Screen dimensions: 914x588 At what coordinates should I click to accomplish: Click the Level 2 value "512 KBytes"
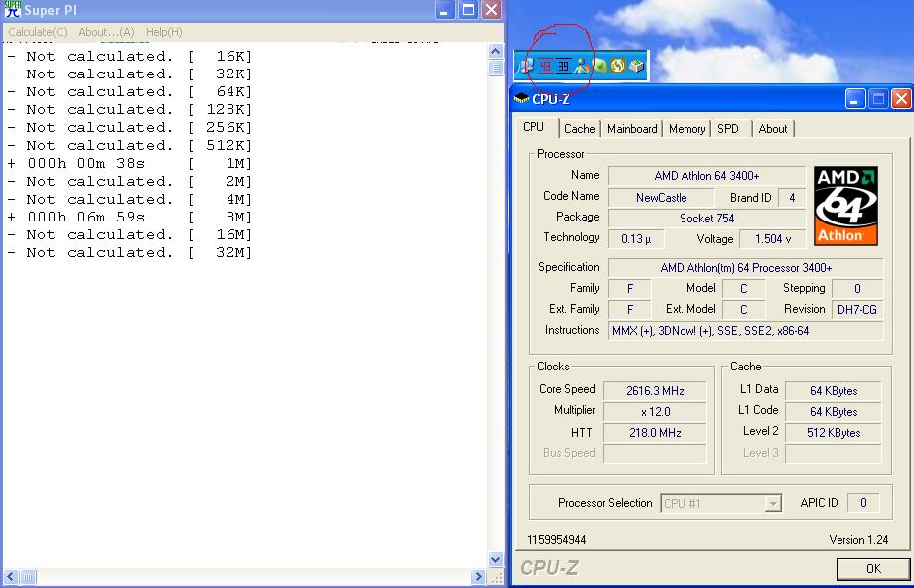pos(833,433)
